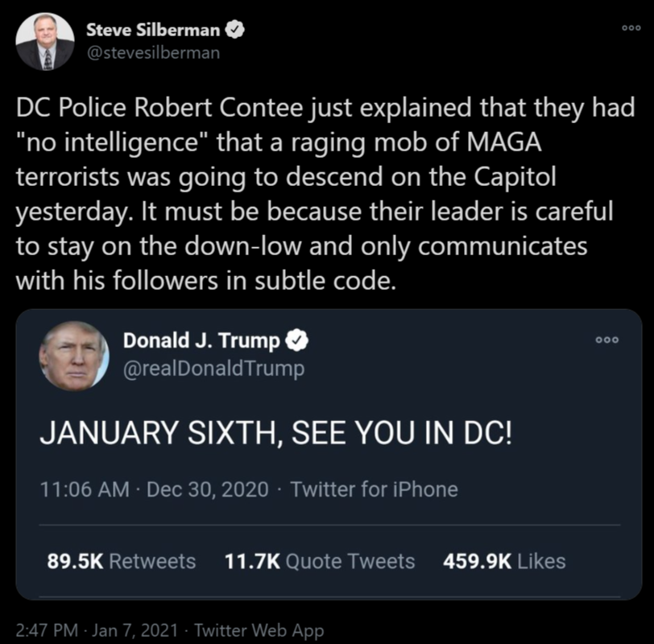
Task: Open the Twitter for iPhone source link
Action: coord(375,489)
